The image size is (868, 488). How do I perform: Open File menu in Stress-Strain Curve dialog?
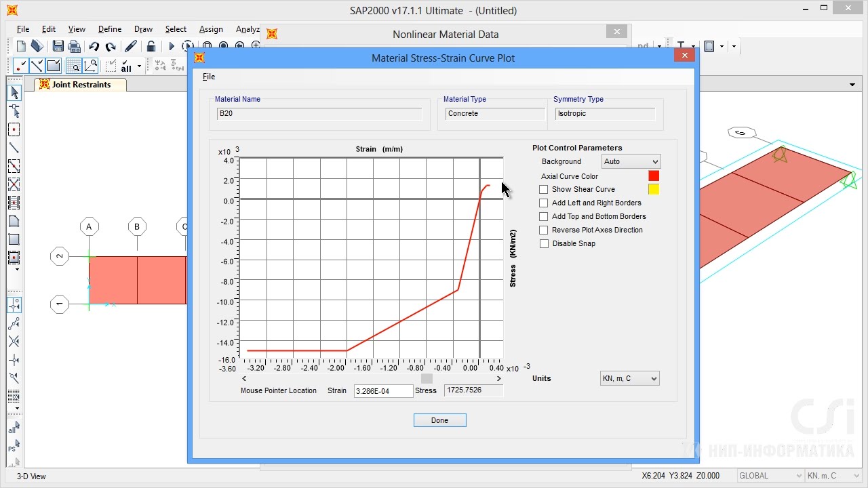pyautogui.click(x=209, y=77)
